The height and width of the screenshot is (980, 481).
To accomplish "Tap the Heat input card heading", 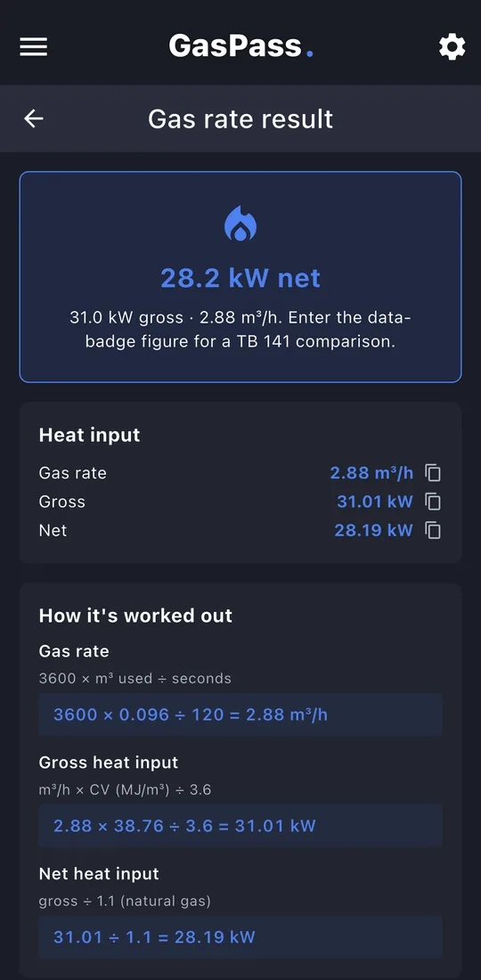I will pos(89,435).
